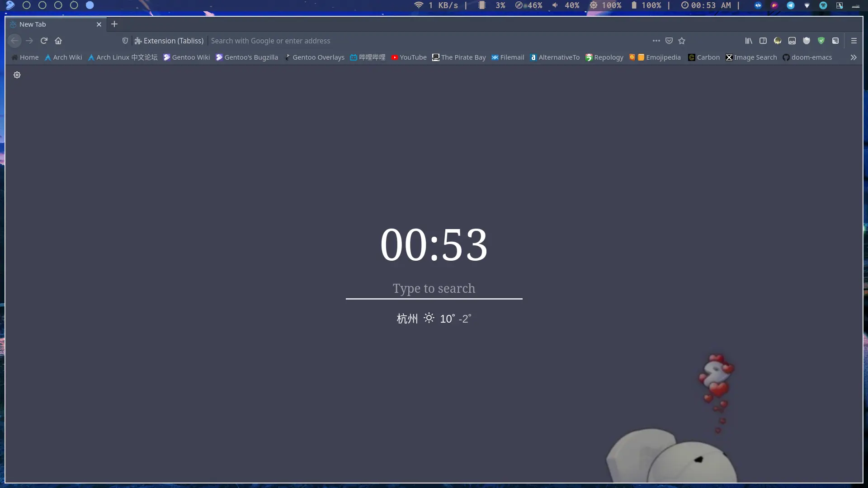Open the Firefox hamburger menu
868x488 pixels.
pos(854,41)
